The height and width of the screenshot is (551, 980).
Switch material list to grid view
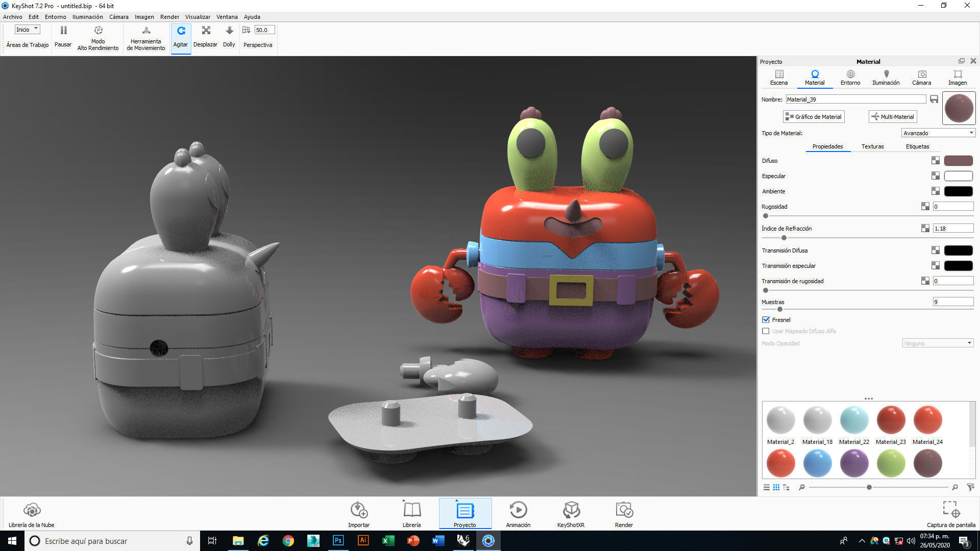tap(776, 487)
